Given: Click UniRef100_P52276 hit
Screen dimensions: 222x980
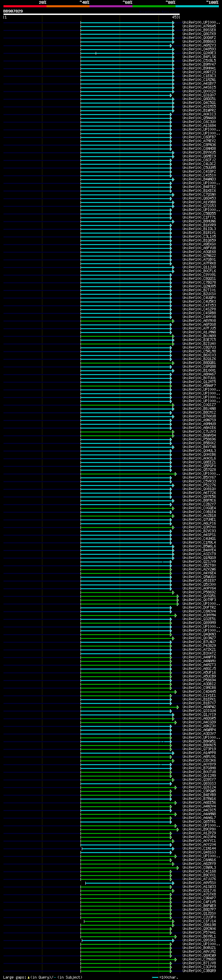Looking at the screenshot, I should [199, 485].
